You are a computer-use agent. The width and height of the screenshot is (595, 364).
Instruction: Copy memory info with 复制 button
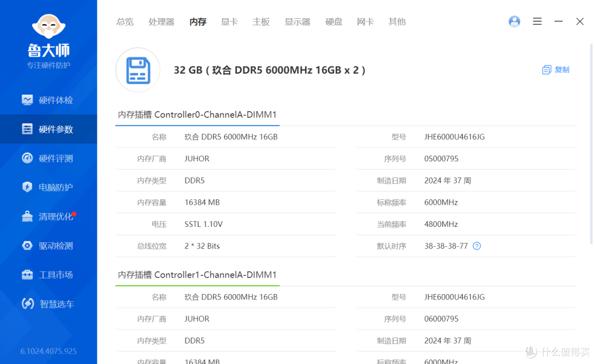pos(555,70)
